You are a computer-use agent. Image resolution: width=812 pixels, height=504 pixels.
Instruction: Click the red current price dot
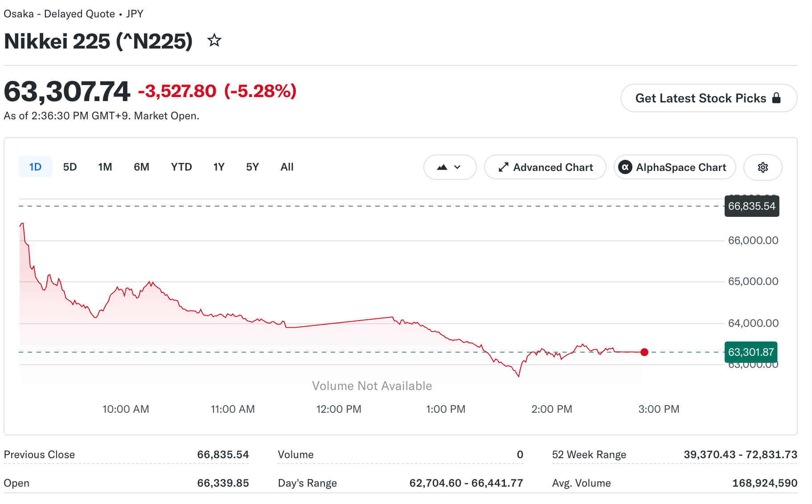tap(644, 352)
